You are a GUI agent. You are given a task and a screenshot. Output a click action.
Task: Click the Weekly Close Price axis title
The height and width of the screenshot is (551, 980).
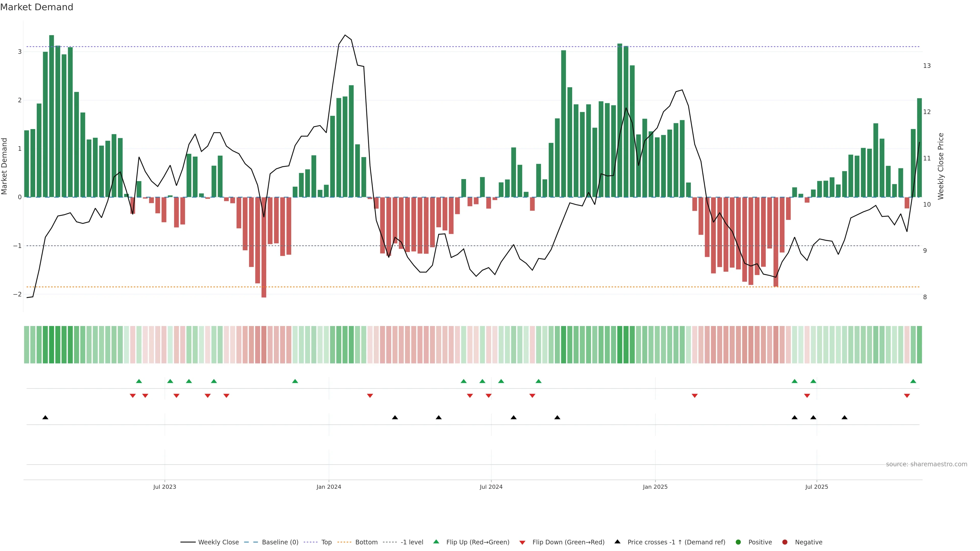point(940,166)
